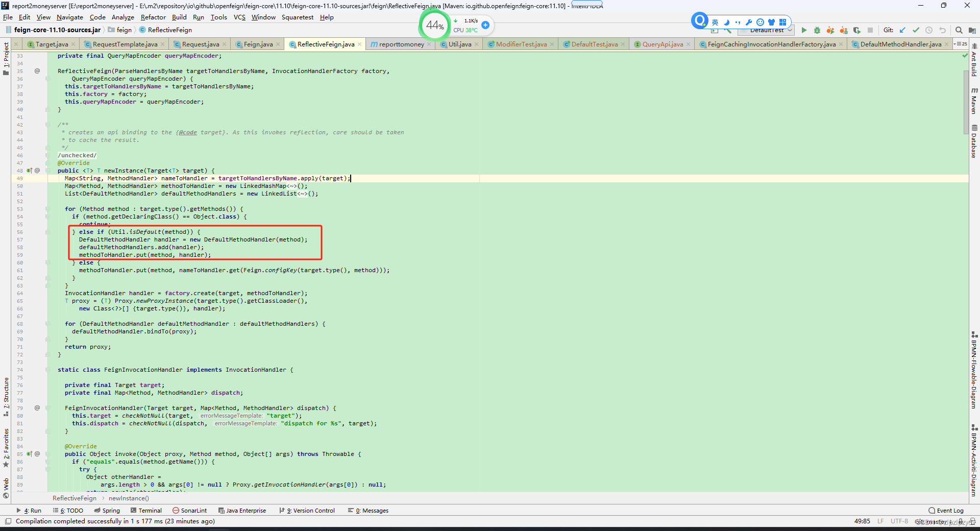The image size is (980, 531).
Task: Start the Debugger with the bug icon
Action: [817, 30]
